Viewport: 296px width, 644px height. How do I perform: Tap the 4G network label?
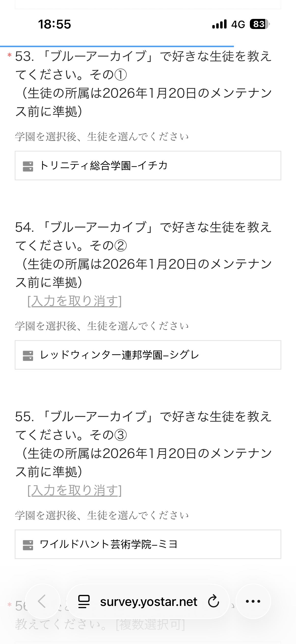pos(238,25)
